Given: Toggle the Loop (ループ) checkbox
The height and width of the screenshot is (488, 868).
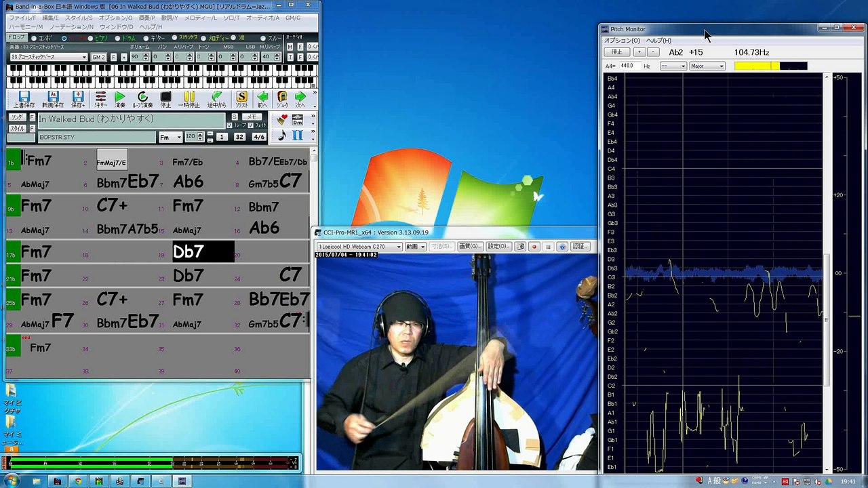Looking at the screenshot, I should 229,125.
